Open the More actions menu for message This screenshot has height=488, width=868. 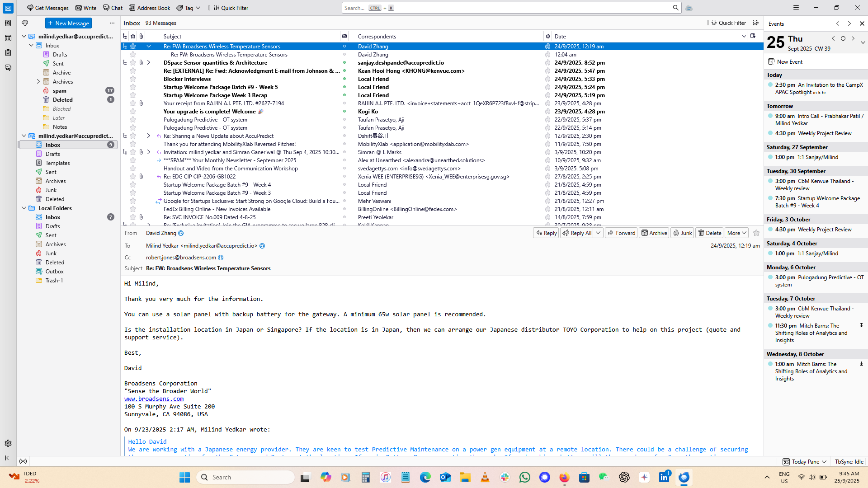click(x=736, y=233)
